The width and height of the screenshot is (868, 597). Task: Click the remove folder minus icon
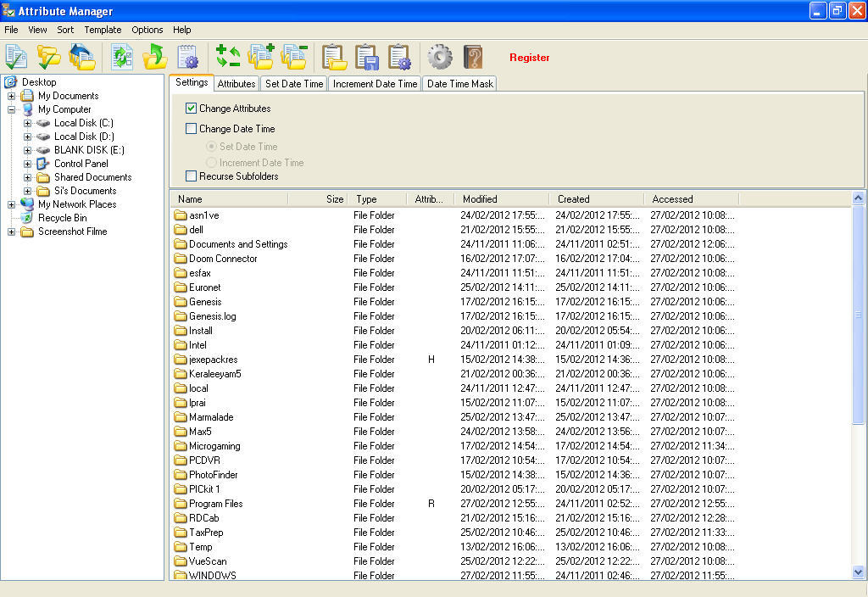click(x=294, y=57)
